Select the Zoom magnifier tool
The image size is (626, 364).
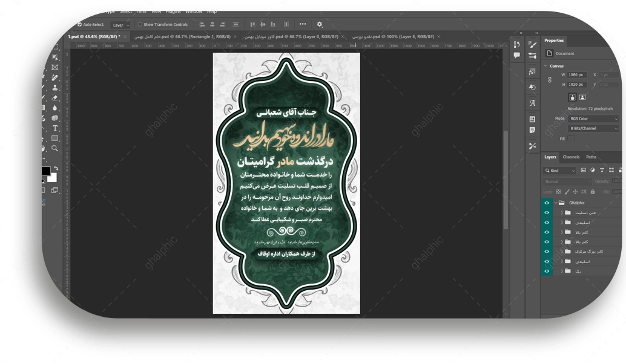(x=55, y=148)
